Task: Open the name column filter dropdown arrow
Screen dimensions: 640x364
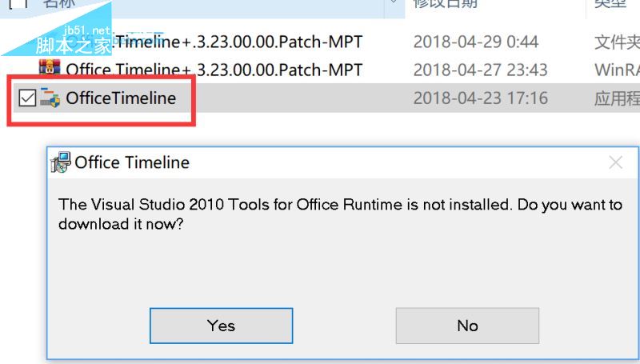Action: (x=394, y=2)
